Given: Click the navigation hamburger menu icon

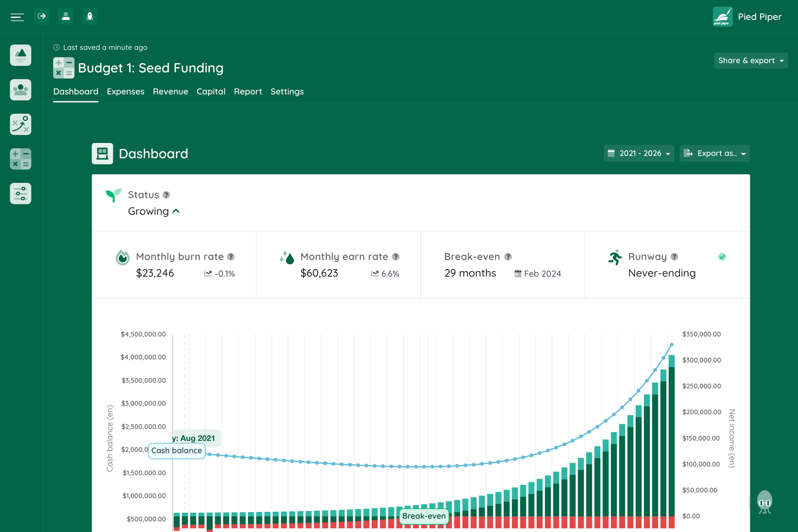Looking at the screenshot, I should coord(17,16).
